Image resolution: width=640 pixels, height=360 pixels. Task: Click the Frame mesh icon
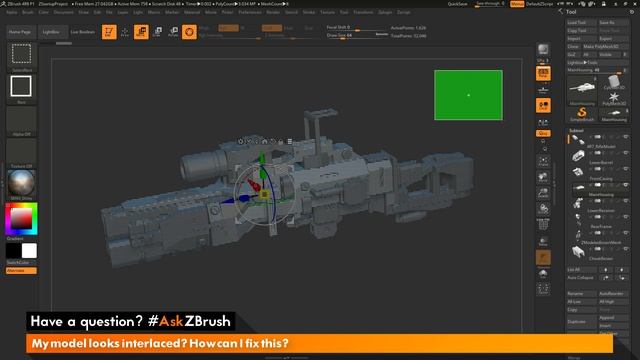pos(543,161)
